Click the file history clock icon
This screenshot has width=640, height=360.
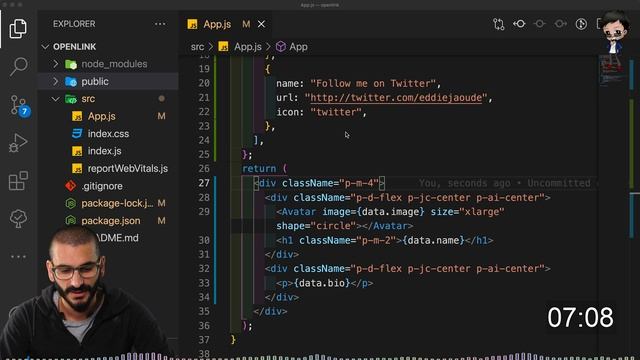[x=581, y=24]
